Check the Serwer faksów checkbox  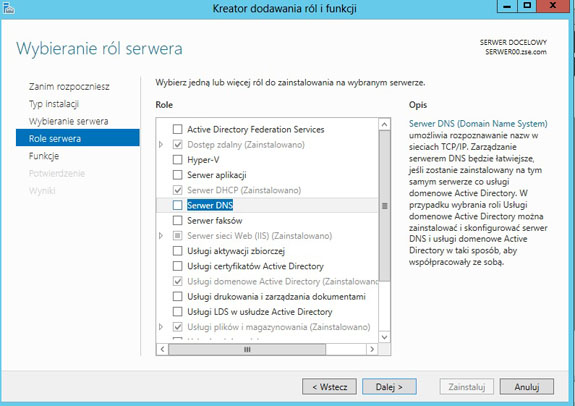[177, 220]
